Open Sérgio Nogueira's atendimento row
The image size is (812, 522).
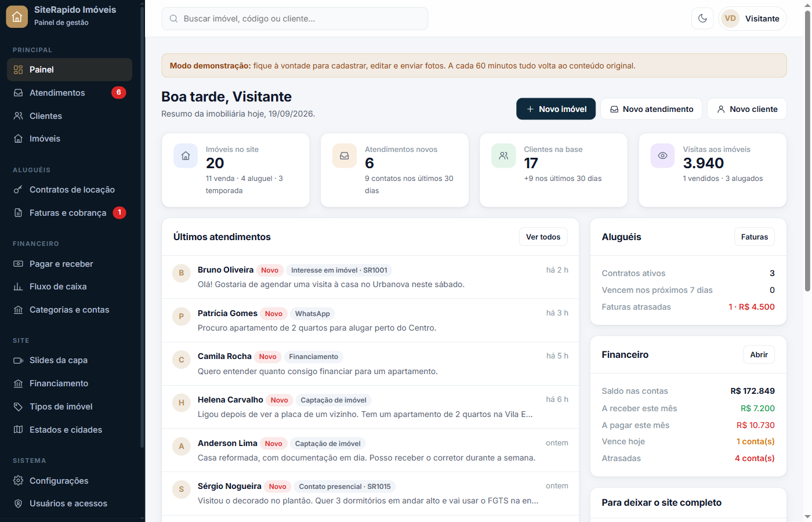(370, 494)
